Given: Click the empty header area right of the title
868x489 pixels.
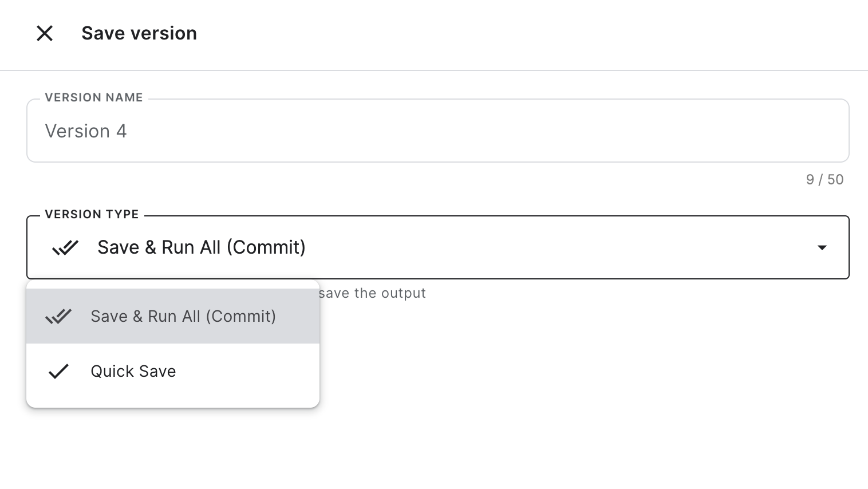Looking at the screenshot, I should [515, 33].
